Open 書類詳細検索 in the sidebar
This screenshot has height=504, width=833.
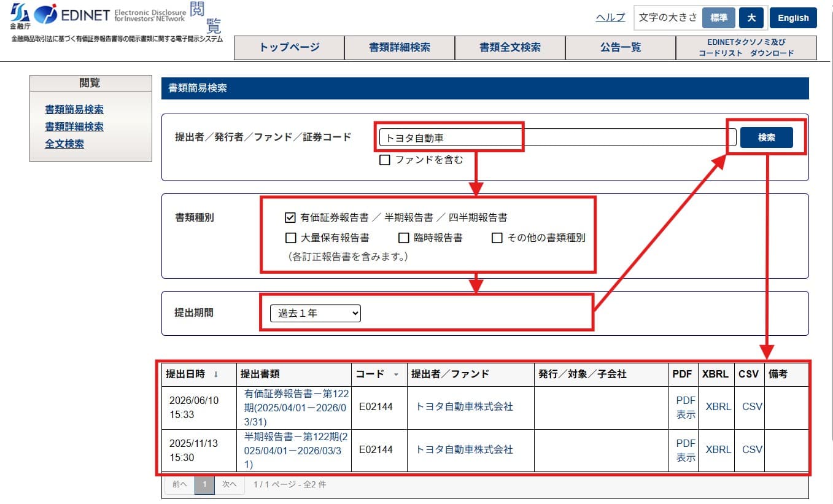pyautogui.click(x=74, y=127)
